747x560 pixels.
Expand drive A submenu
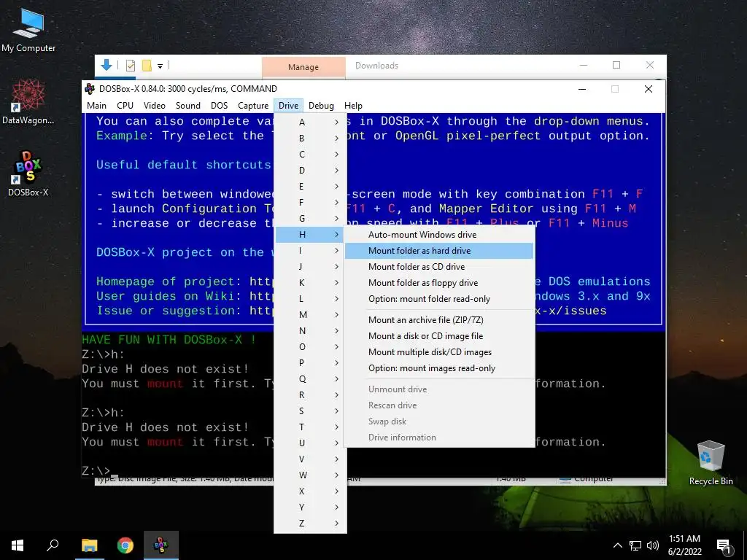pos(310,122)
